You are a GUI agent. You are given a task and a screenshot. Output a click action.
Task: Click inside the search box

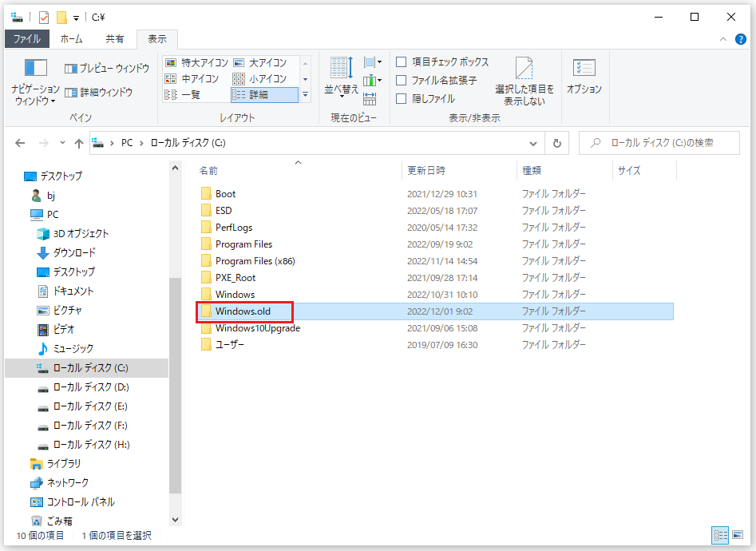663,142
